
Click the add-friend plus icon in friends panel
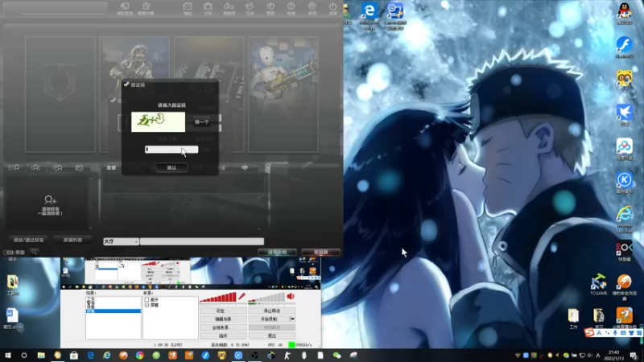click(50, 200)
